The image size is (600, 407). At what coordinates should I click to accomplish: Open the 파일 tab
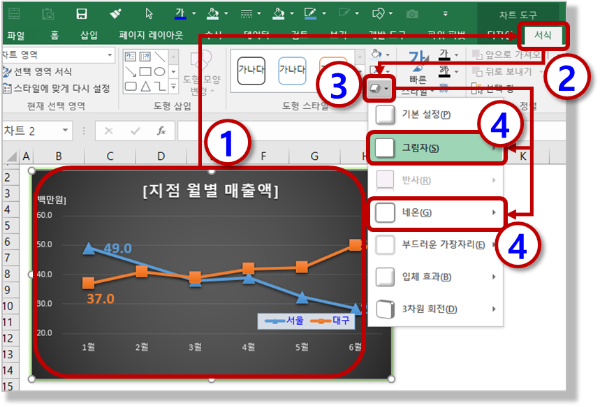(x=16, y=36)
